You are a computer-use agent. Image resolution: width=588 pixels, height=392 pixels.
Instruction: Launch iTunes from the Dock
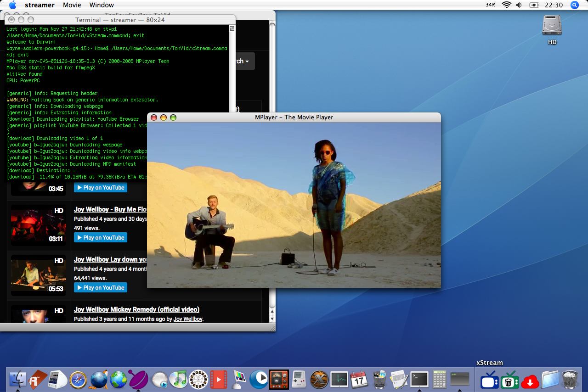(178, 380)
